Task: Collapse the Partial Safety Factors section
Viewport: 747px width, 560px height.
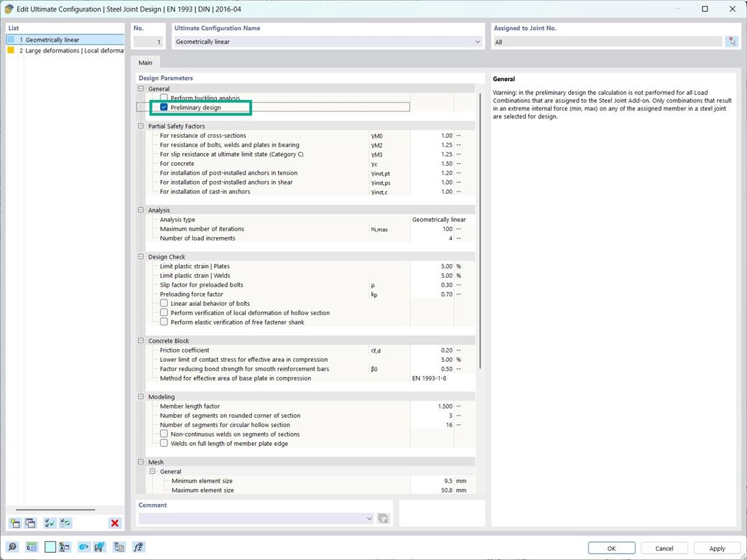Action: 141,126
